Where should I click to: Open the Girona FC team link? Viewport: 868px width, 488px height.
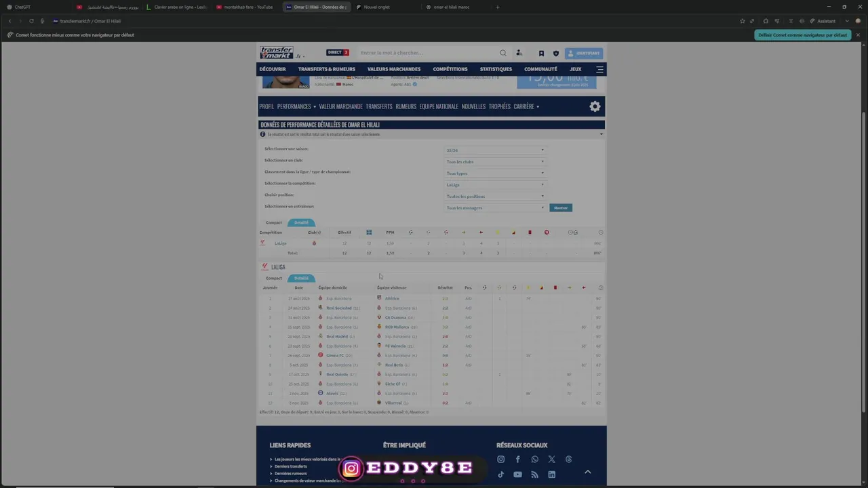[x=335, y=355]
